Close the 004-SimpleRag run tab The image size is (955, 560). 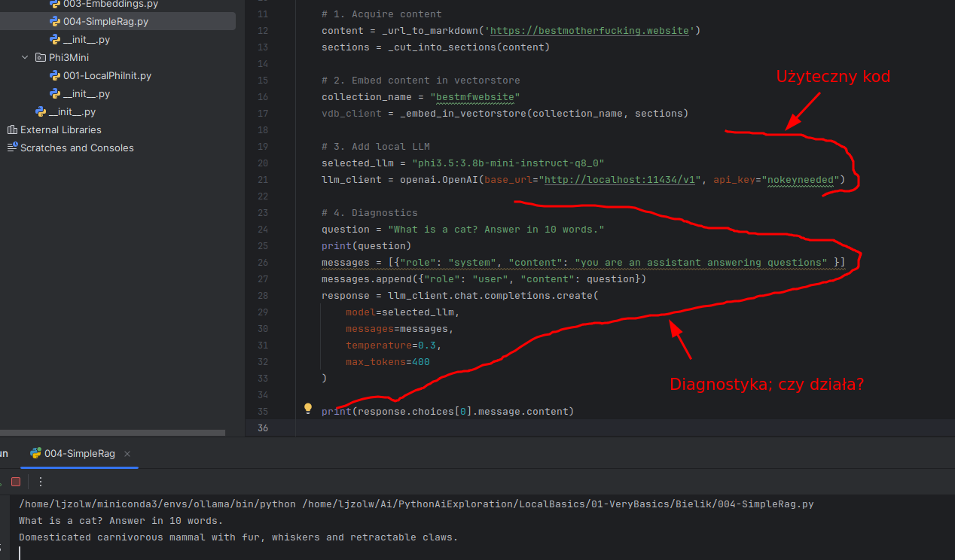click(x=127, y=454)
